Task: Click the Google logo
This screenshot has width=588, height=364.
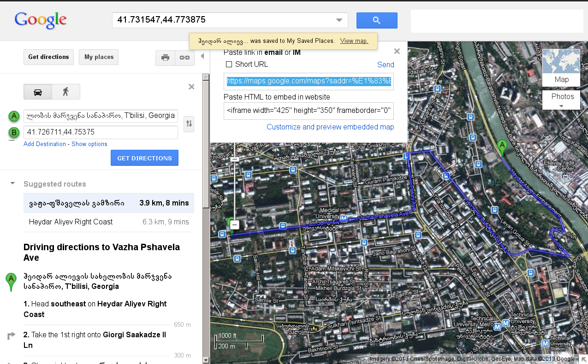Action: (x=41, y=21)
